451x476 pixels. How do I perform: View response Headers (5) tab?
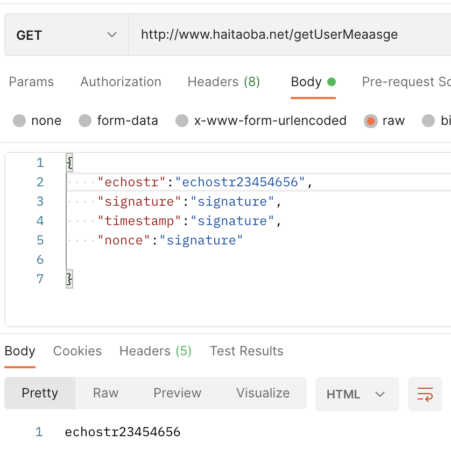(155, 351)
